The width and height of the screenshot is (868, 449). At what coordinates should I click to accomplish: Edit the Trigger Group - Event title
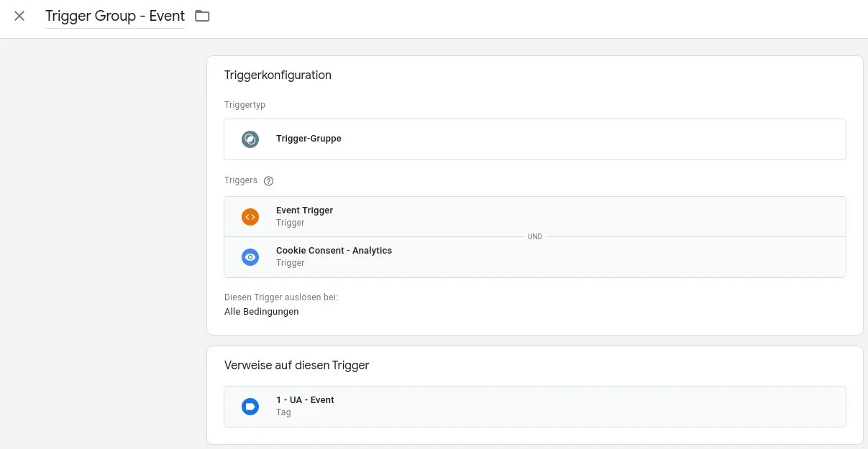click(115, 16)
